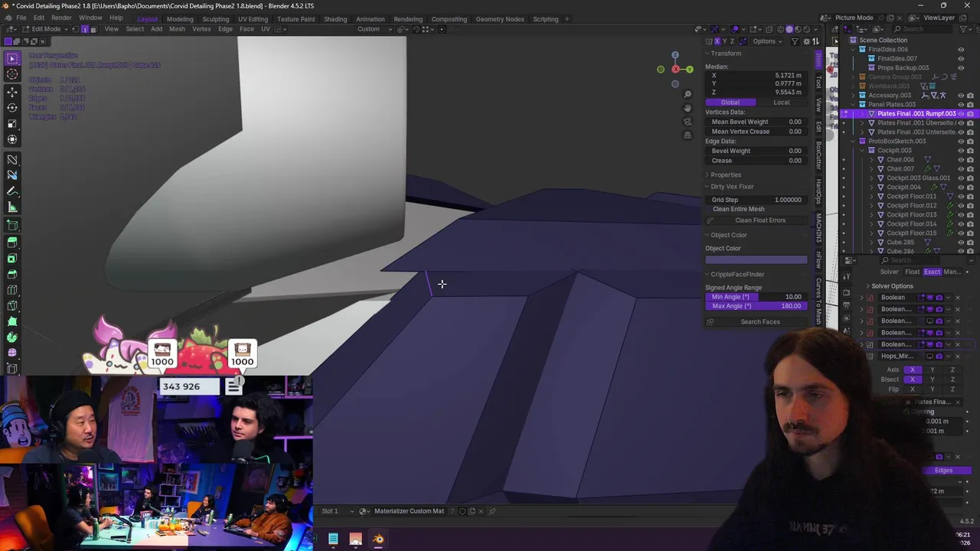Screen dimensions: 980x551
Task: Switch to the Shading workspace tab
Action: click(335, 19)
